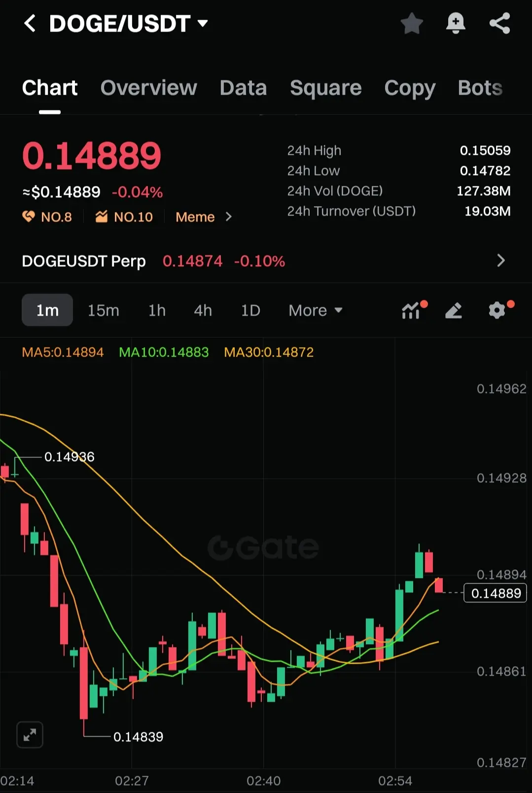
Task: Tap the 24h Low value 0.14782
Action: (x=485, y=171)
